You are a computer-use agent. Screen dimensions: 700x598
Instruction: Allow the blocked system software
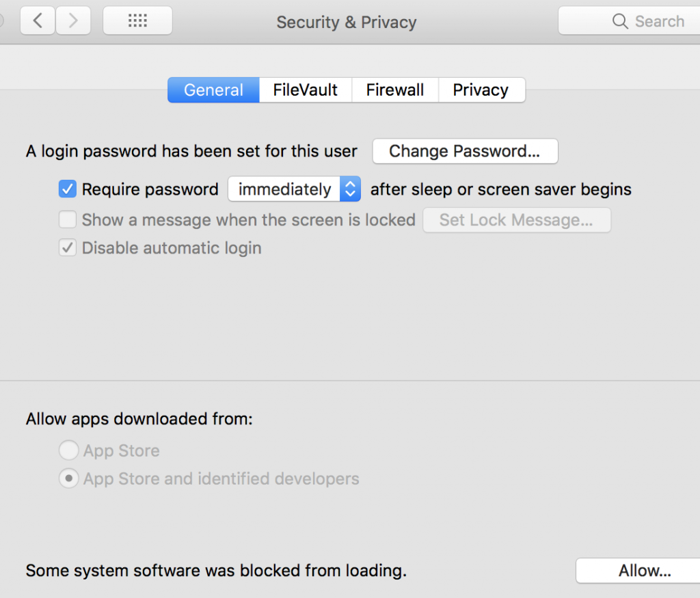pos(645,571)
